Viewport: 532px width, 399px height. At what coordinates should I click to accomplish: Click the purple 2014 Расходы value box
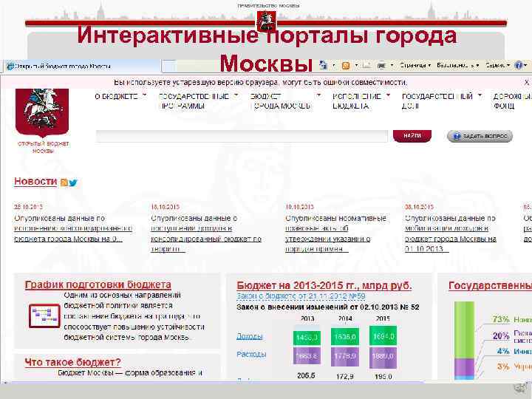(345, 356)
